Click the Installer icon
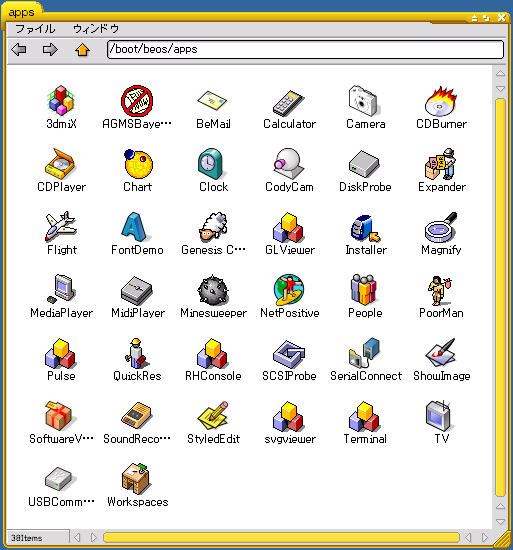The image size is (513, 550). [365, 228]
